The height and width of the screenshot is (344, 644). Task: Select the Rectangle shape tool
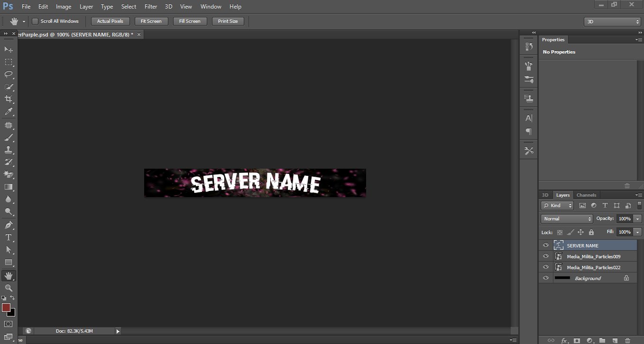pos(9,262)
